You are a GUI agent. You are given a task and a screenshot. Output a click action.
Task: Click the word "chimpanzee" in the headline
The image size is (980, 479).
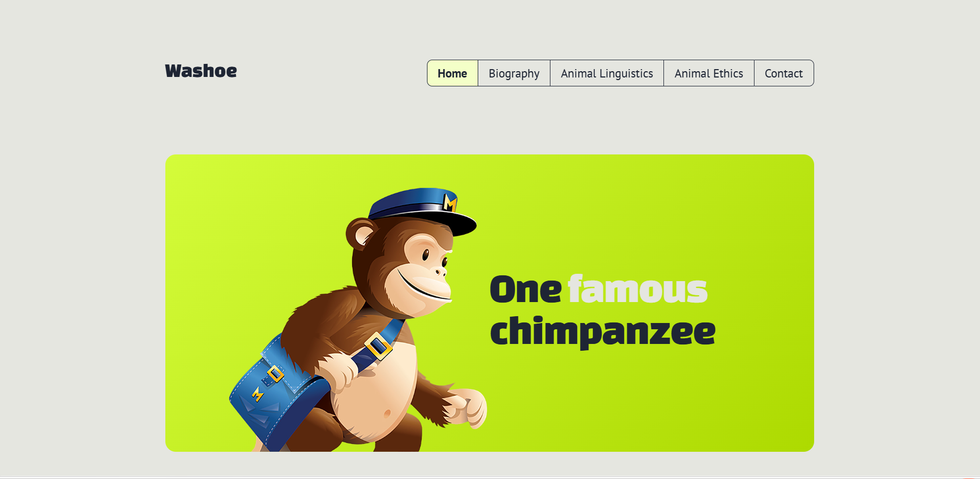[603, 331]
